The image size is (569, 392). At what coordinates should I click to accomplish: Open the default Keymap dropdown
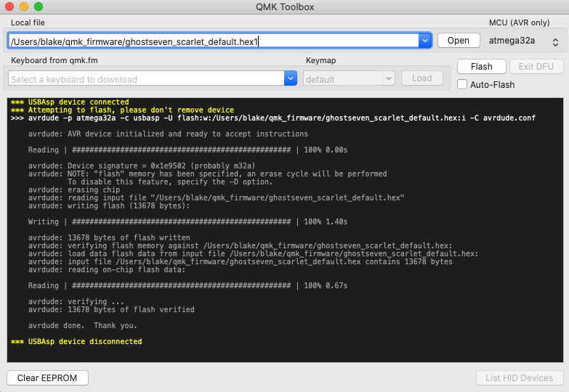point(349,78)
